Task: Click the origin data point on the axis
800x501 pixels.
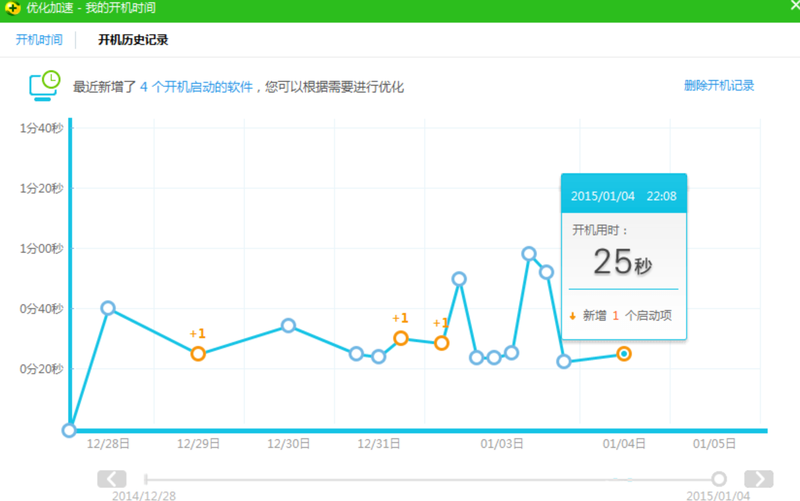Action: coord(69,430)
